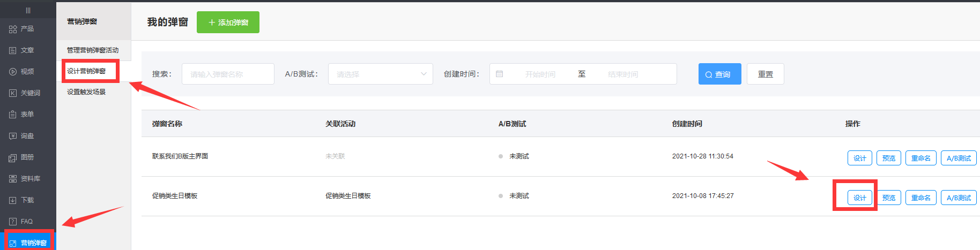The image size is (980, 250).
Task: Select the 视频 play icon
Action: point(13,72)
